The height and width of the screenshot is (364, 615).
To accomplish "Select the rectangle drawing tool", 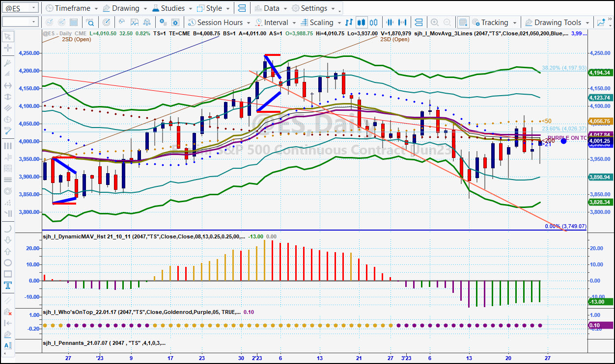I will [x=7, y=274].
